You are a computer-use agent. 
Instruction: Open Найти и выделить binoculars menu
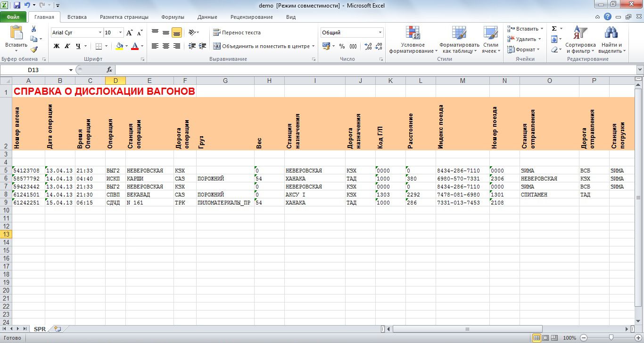point(612,40)
